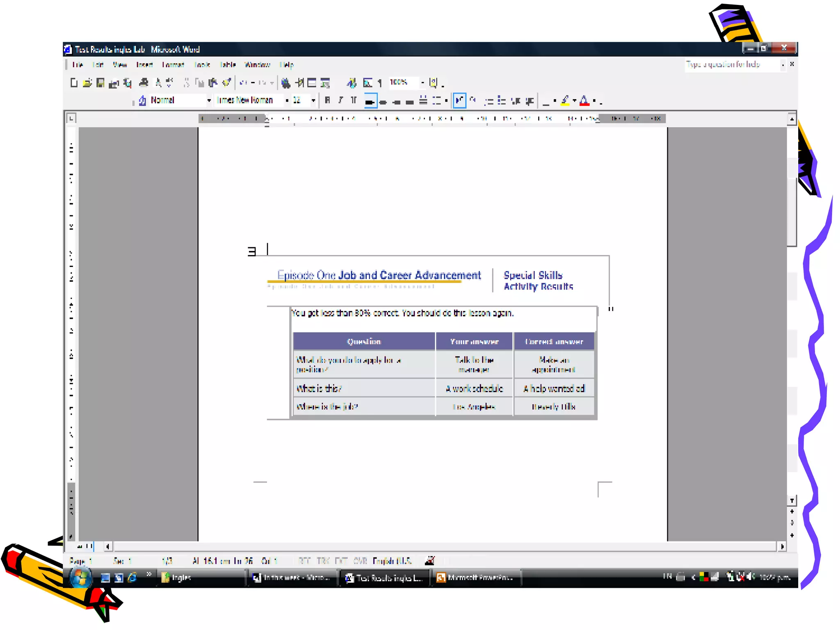This screenshot has height=630, width=840.
Task: Click the Increase Indent icon
Action: pyautogui.click(x=530, y=101)
